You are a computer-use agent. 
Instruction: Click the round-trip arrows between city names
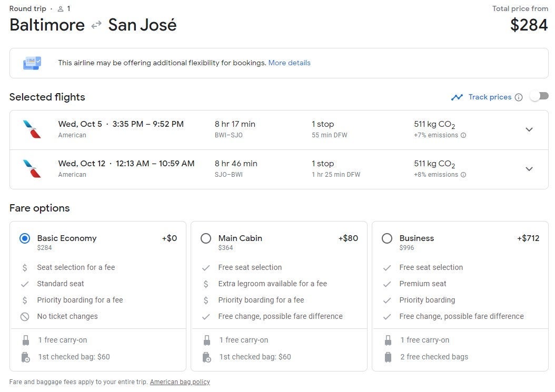(96, 25)
